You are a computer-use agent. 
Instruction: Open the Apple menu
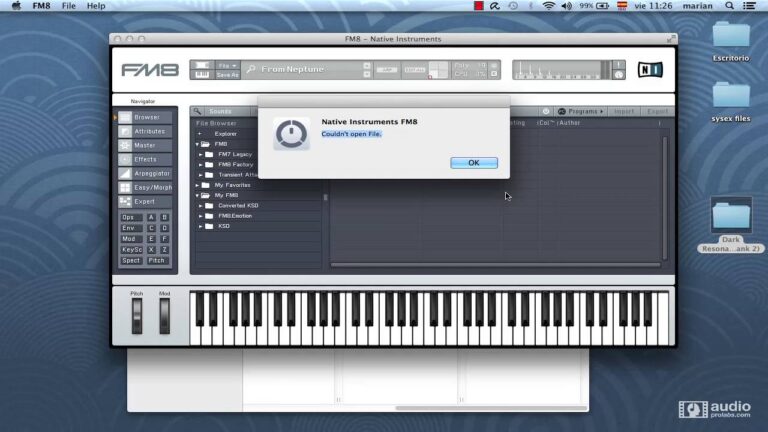[16, 6]
